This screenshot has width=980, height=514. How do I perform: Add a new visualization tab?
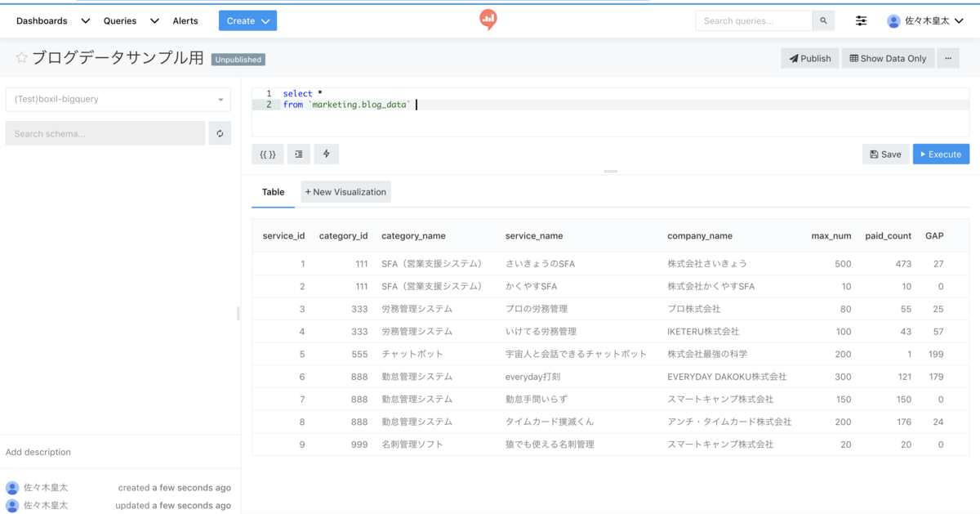click(345, 192)
